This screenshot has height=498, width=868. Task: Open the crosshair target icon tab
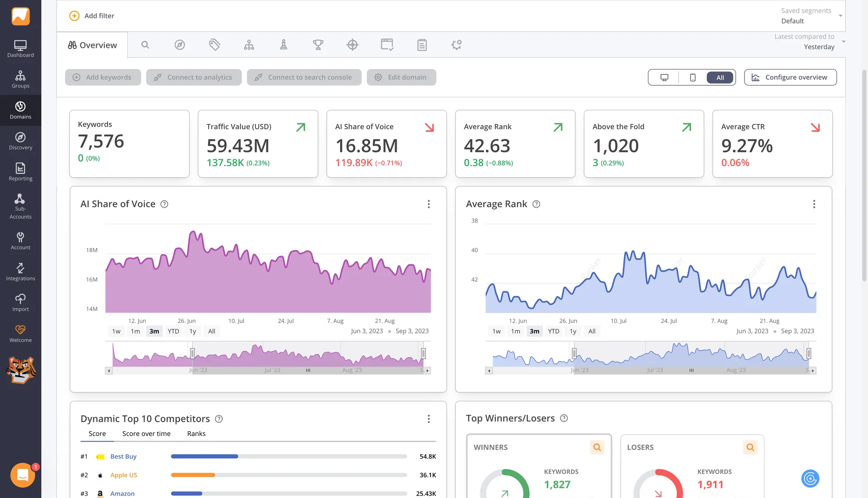pos(353,45)
